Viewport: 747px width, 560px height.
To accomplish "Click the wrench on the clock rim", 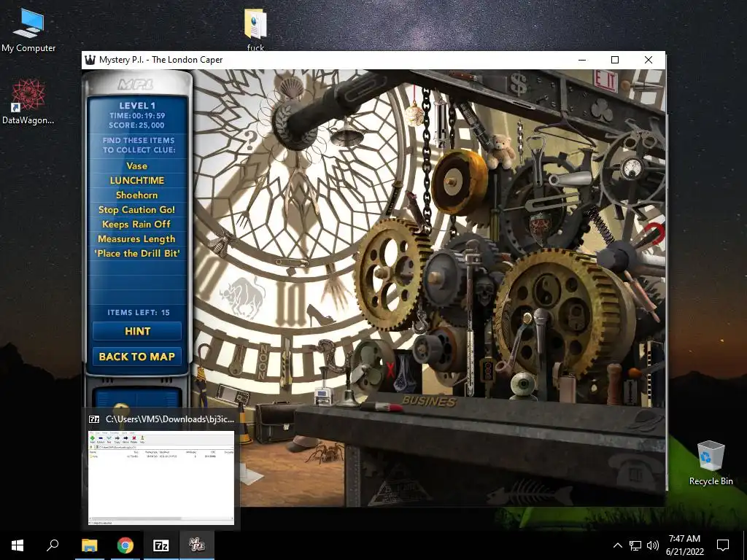I will coord(237,359).
